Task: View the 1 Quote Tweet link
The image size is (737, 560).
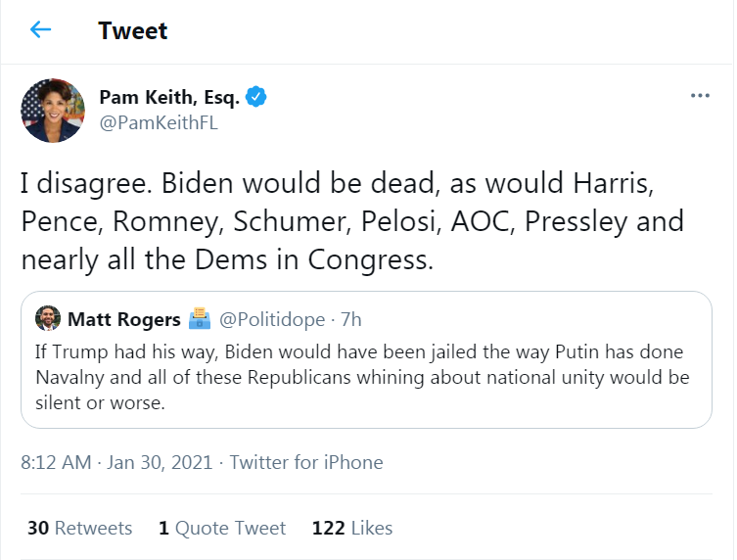Action: pyautogui.click(x=222, y=528)
